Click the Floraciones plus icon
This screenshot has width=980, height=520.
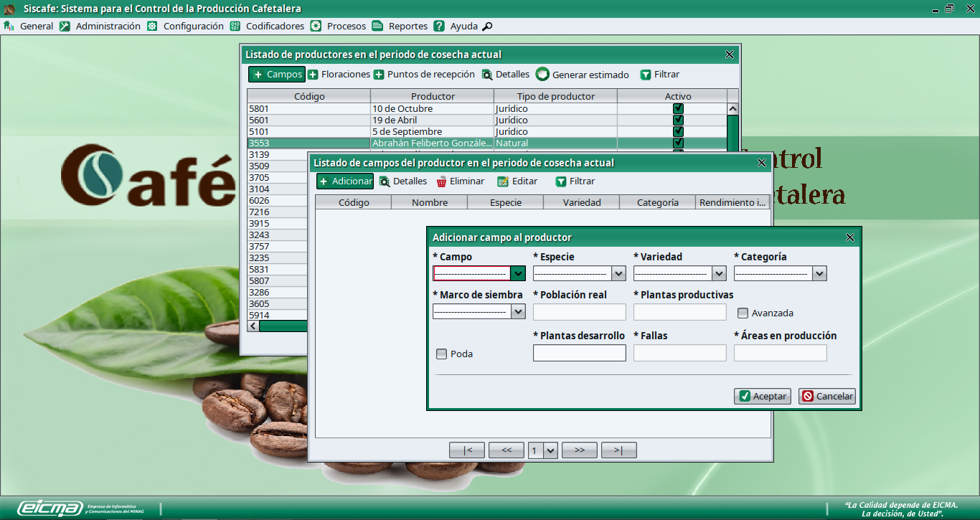(313, 75)
